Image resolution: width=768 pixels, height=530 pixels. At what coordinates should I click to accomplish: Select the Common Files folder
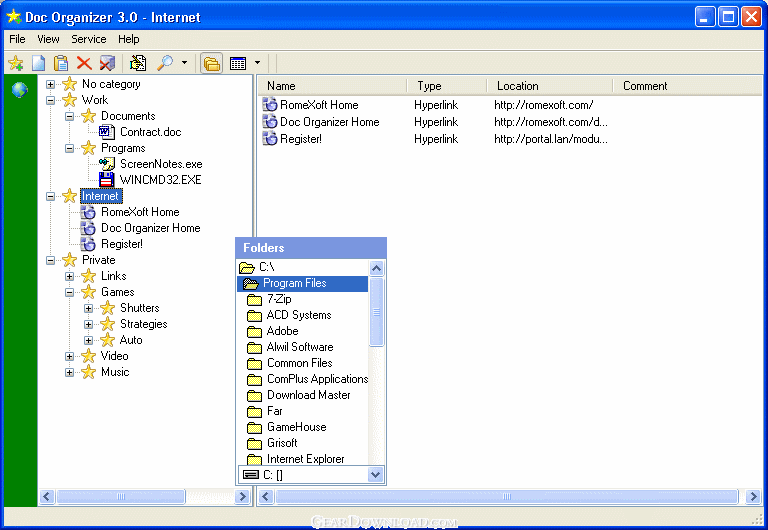(x=300, y=363)
